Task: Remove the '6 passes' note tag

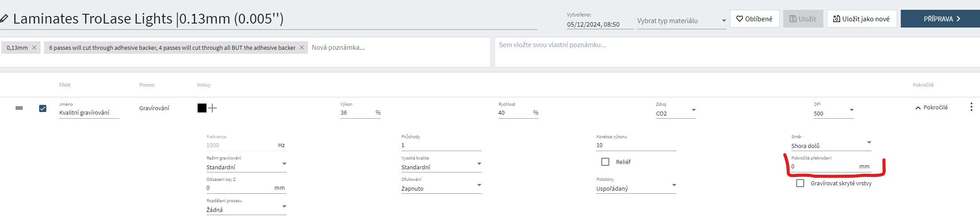Action: coord(302,48)
